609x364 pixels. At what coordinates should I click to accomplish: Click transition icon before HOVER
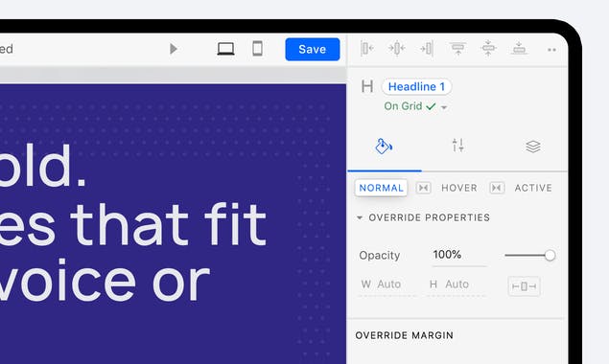click(423, 188)
